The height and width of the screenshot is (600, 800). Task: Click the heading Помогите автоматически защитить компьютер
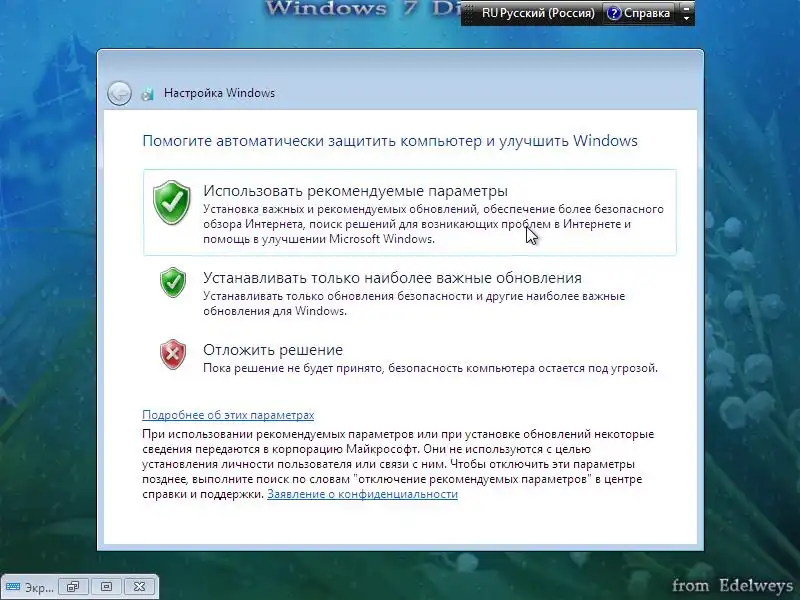[390, 141]
